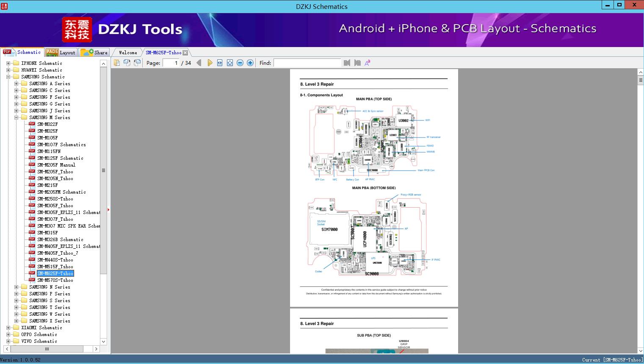Image resolution: width=644 pixels, height=364 pixels.
Task: Expand the IPHONE Schematic folder
Action: tap(8, 63)
